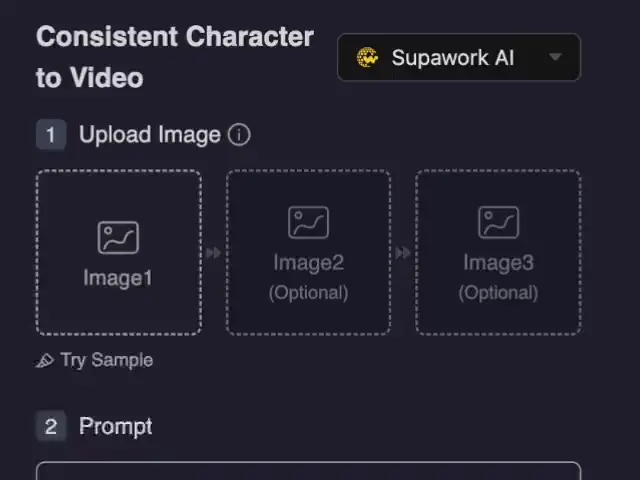
Task: Click the Supawork AI logo icon
Action: click(369, 58)
